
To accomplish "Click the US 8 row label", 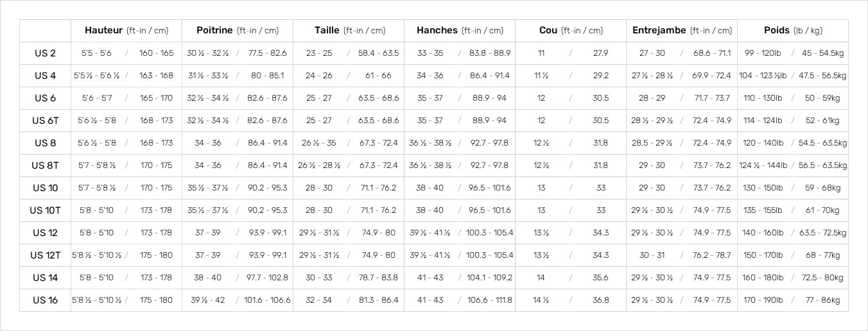I will pyautogui.click(x=45, y=143).
